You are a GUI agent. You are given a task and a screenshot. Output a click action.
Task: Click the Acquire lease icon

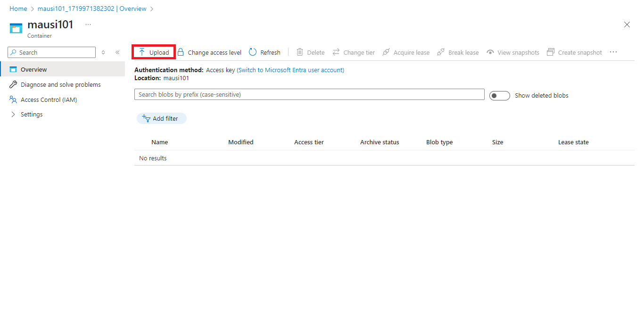pyautogui.click(x=386, y=52)
